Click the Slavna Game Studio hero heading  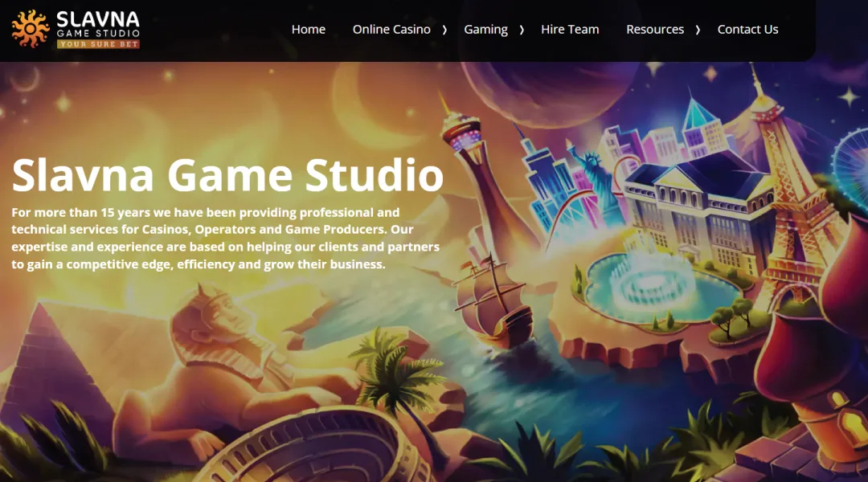(x=227, y=174)
